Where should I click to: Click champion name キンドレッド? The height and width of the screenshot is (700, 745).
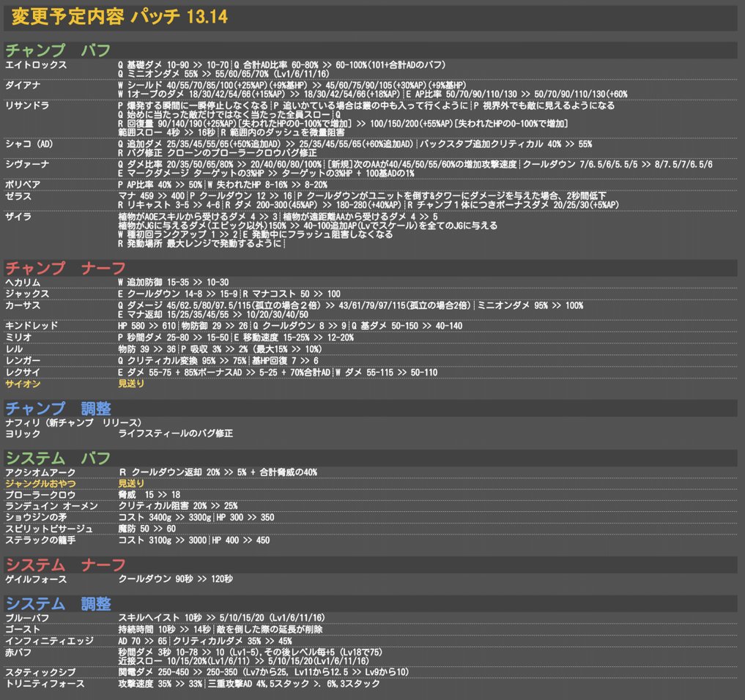31,325
